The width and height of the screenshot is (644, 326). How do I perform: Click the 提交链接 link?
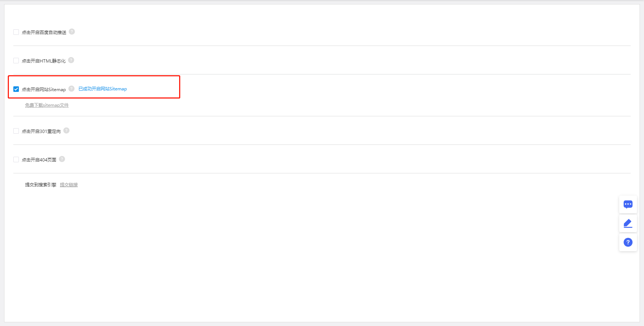[69, 185]
